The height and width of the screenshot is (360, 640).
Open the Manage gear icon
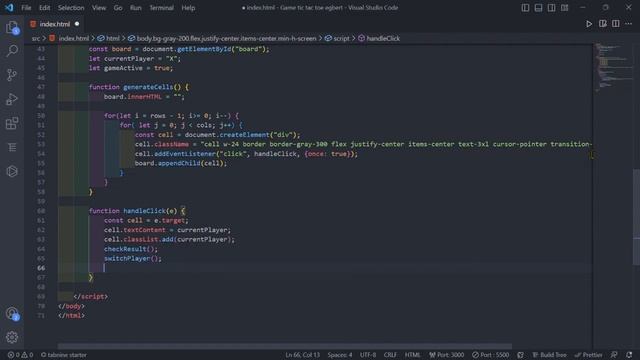tap(12, 337)
